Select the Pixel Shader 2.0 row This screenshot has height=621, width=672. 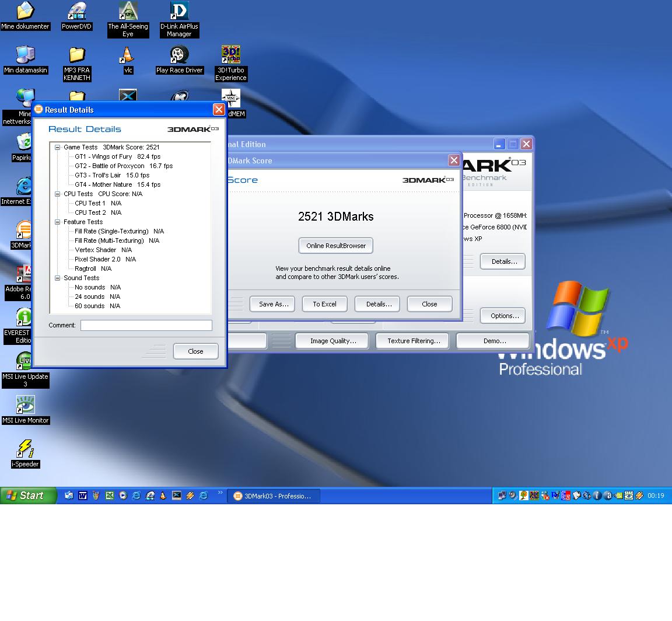point(105,260)
